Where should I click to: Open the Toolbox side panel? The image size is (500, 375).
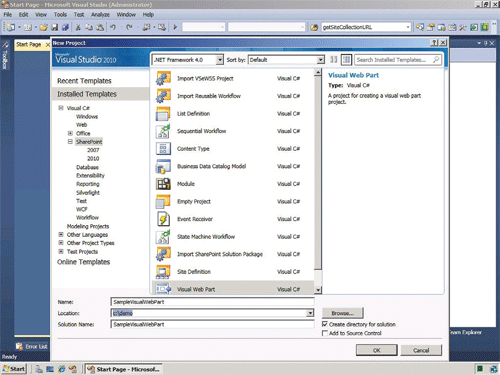(x=5, y=55)
